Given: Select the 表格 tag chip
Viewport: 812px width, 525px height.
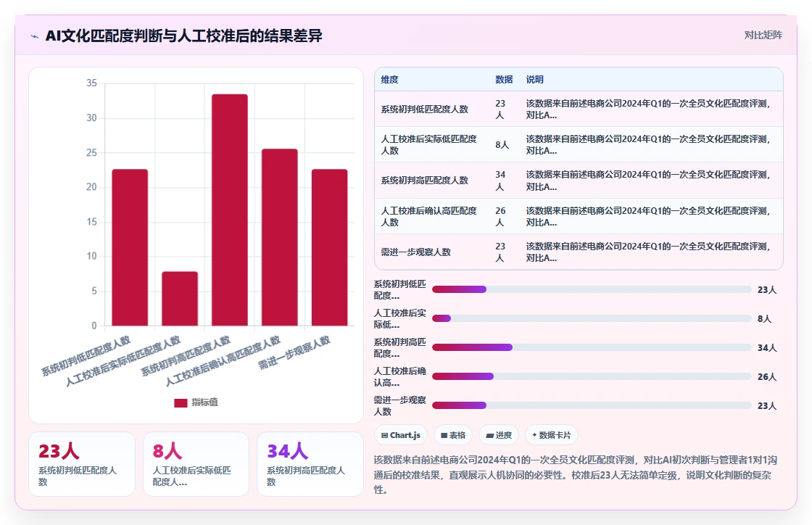Looking at the screenshot, I should pyautogui.click(x=453, y=435).
